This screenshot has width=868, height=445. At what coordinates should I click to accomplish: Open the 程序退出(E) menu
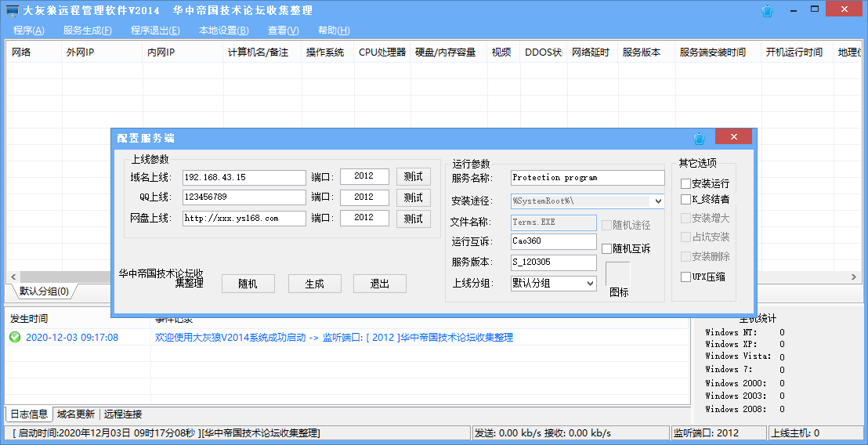click(155, 31)
